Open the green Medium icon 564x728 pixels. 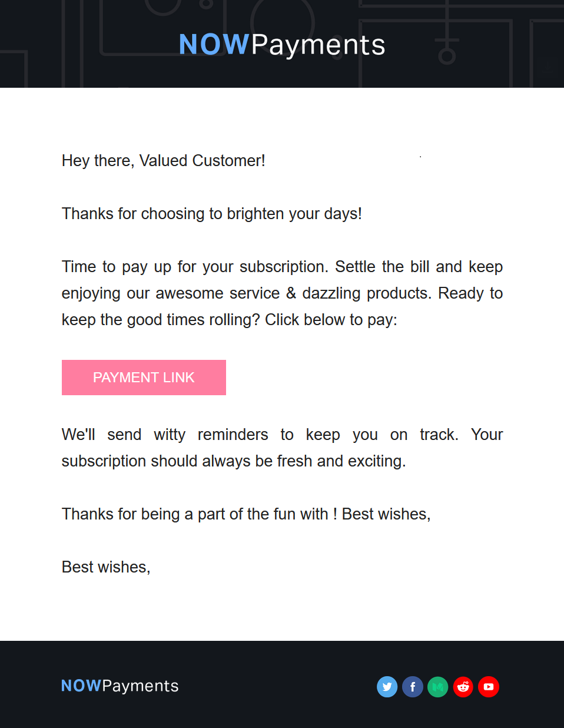pyautogui.click(x=438, y=687)
